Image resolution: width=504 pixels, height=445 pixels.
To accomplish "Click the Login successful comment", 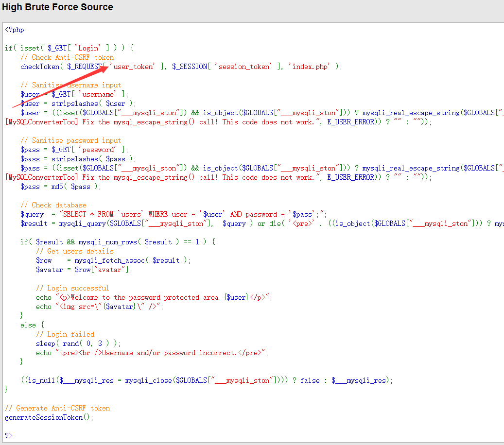I will tap(73, 288).
